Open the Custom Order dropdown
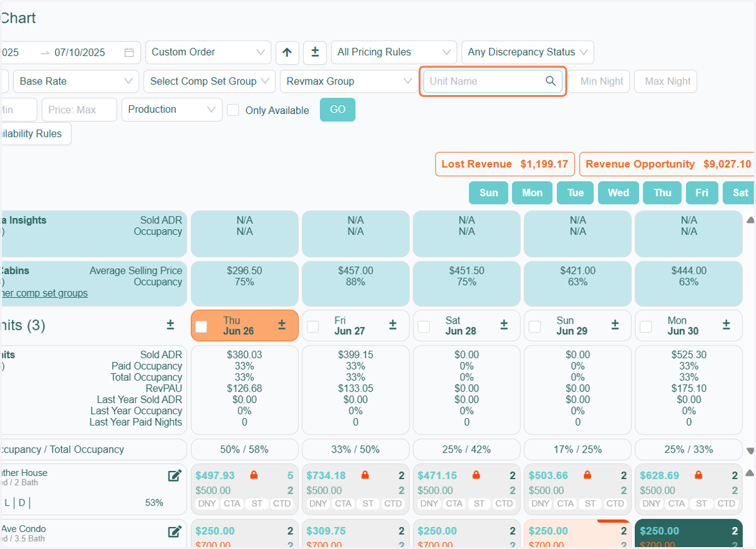This screenshot has width=756, height=549. click(208, 52)
